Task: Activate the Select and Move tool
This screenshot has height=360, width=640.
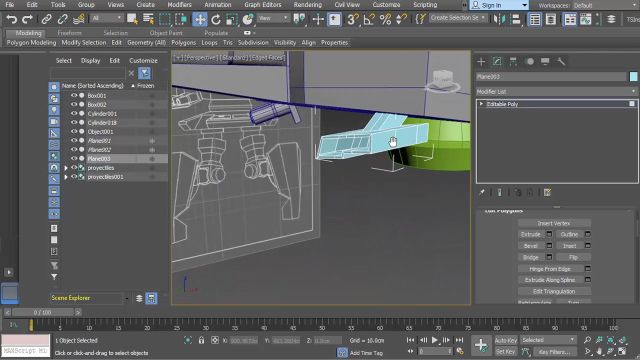Action: [200, 19]
